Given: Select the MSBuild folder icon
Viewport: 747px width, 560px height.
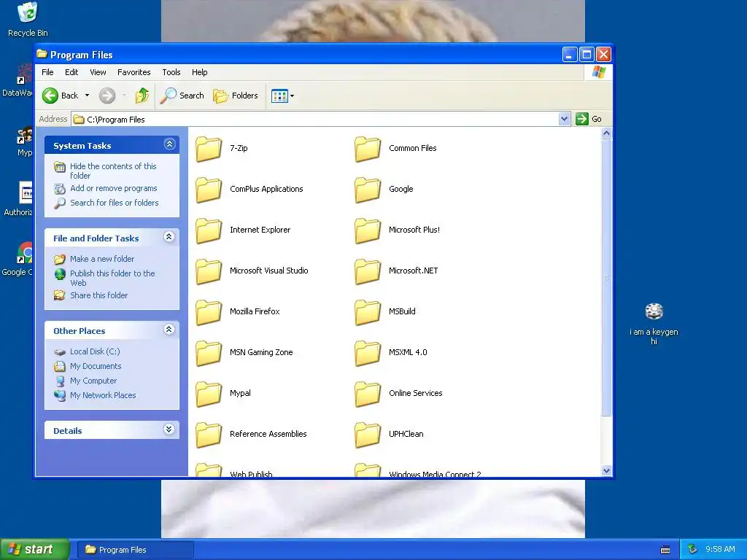Looking at the screenshot, I should (368, 312).
